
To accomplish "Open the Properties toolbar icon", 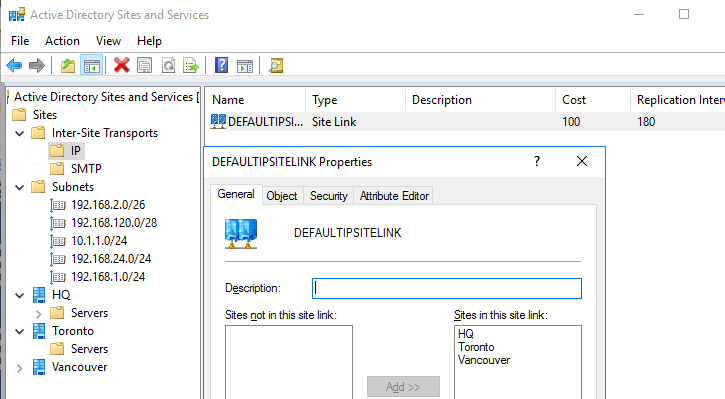I will [x=145, y=66].
